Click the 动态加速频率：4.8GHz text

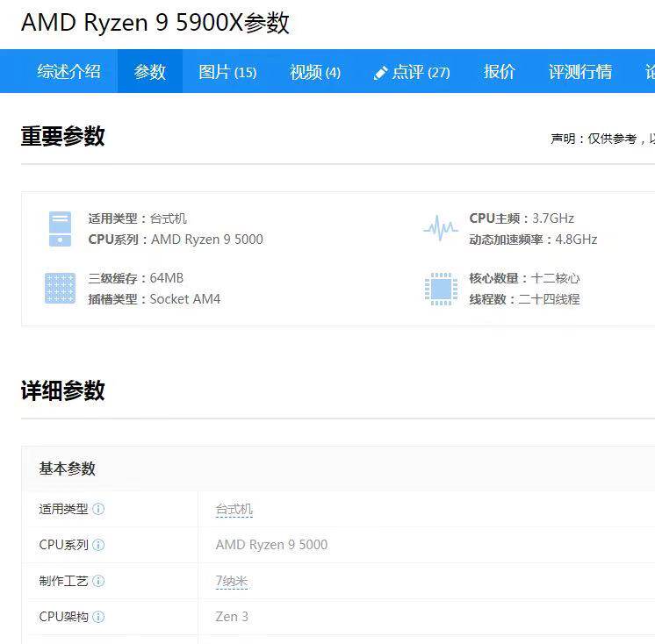(533, 240)
